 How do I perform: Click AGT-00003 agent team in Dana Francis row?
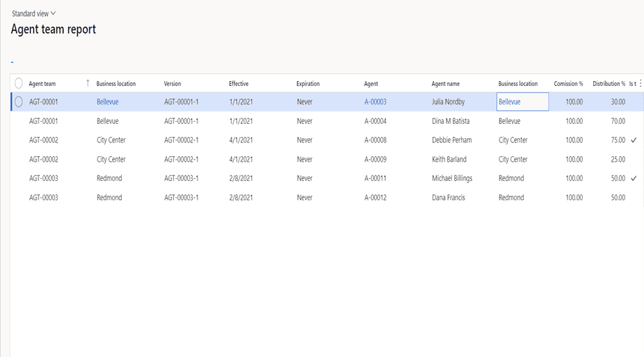[43, 197]
